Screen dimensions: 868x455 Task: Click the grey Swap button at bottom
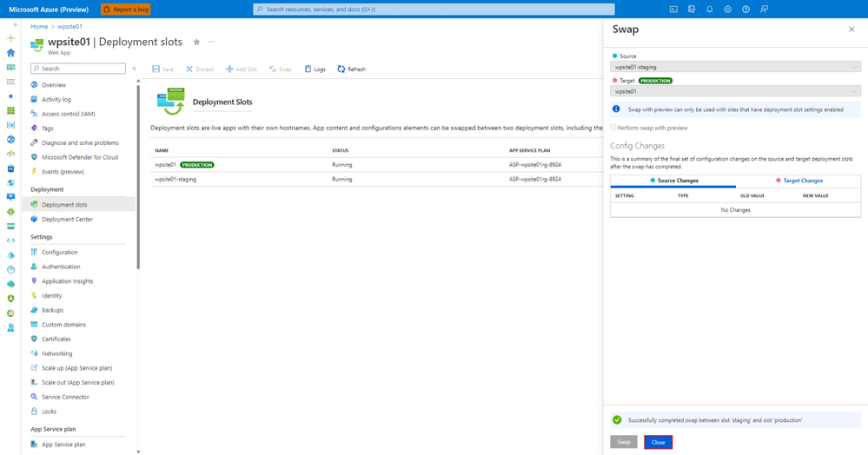pyautogui.click(x=624, y=442)
